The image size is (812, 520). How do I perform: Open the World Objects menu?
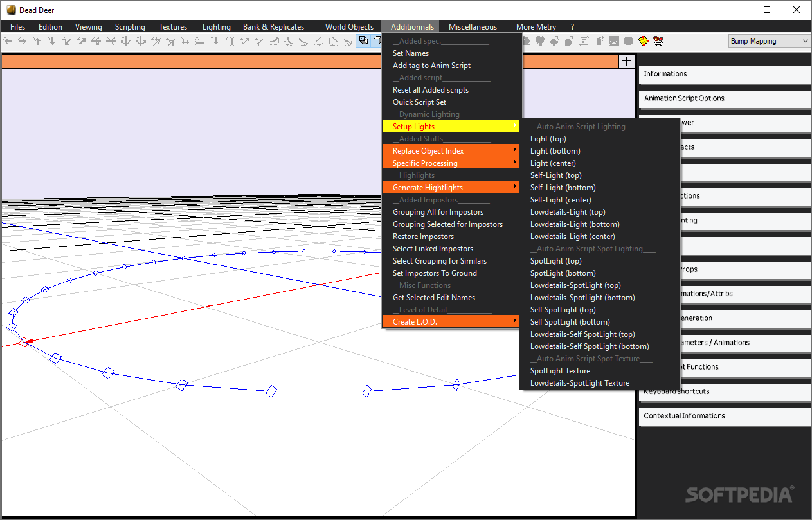coord(349,27)
